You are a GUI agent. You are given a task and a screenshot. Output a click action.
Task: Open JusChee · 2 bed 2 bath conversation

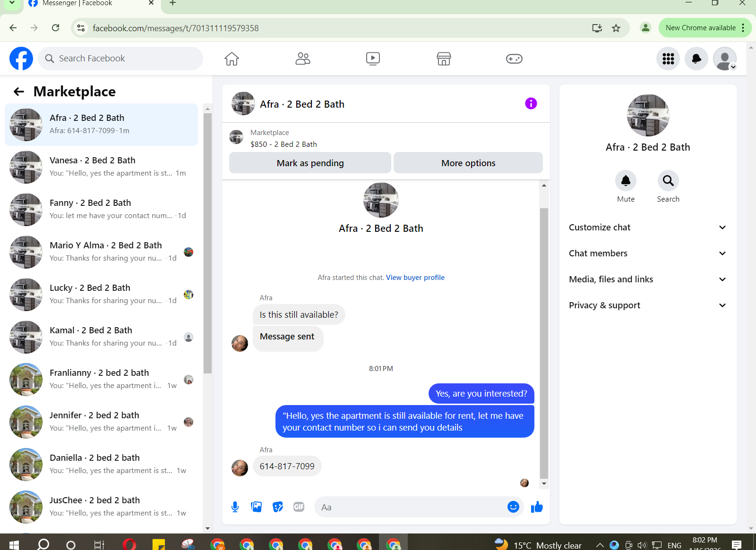tap(102, 507)
